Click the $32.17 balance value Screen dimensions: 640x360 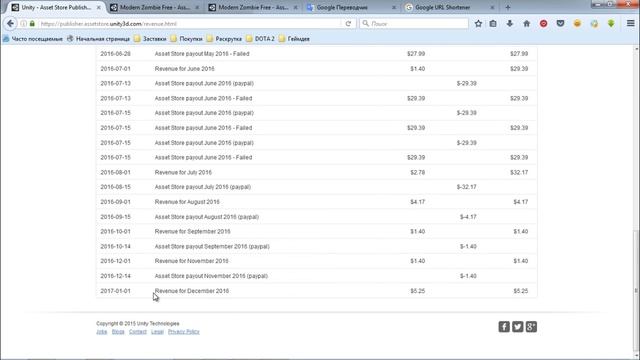[519, 172]
